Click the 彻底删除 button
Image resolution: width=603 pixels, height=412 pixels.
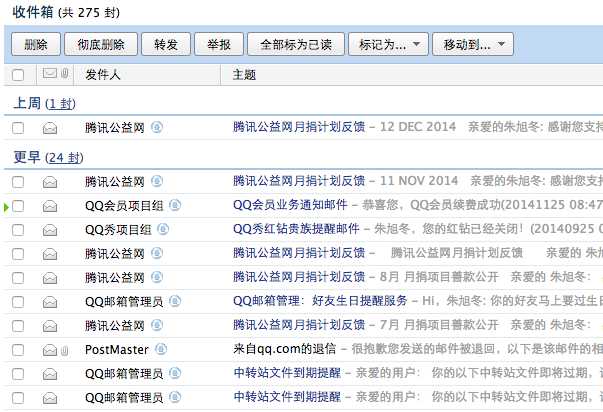coord(101,45)
